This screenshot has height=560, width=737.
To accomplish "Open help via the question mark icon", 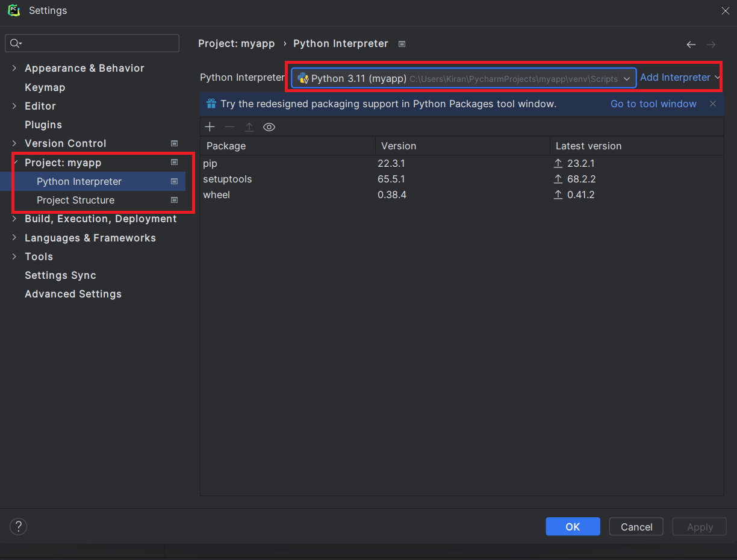I will [x=18, y=526].
